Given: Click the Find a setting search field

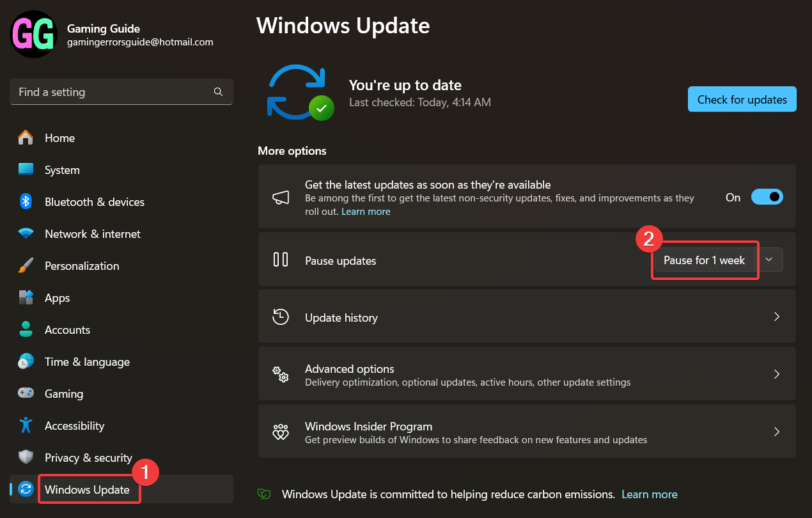Looking at the screenshot, I should (x=121, y=92).
